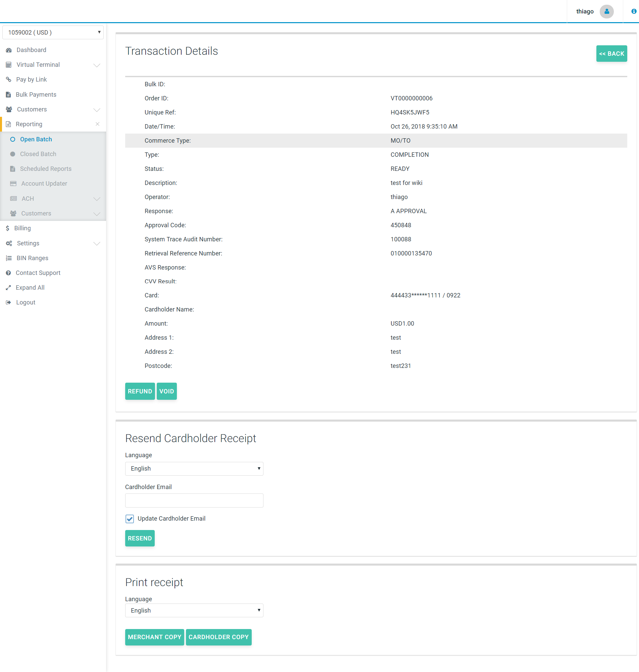
Task: Click the Contact Support question mark icon
Action: pyautogui.click(x=8, y=273)
